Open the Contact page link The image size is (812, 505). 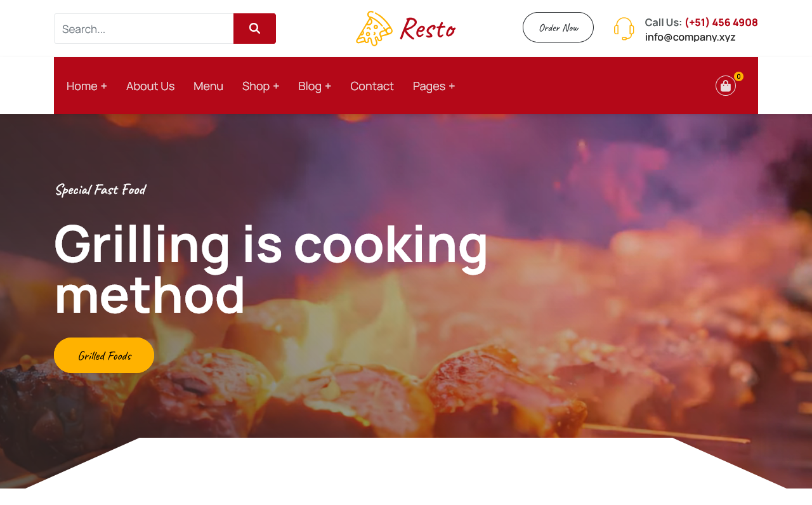372,86
